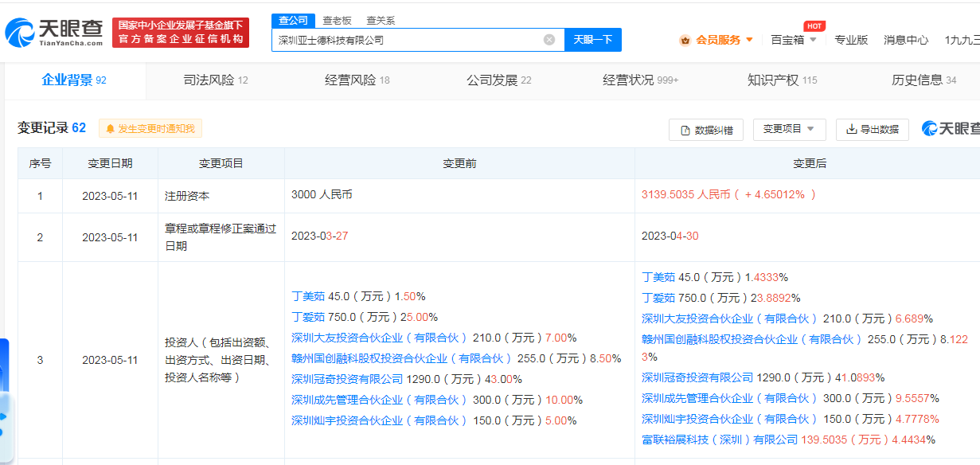Switch to 企业背景 tab

pyautogui.click(x=74, y=80)
